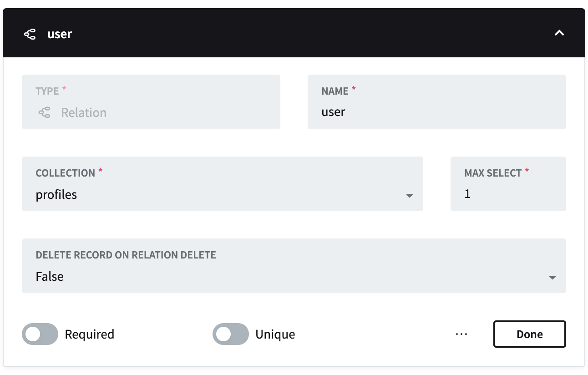Click the "user" title in the header bar
Viewport: 588px width, 375px height.
[59, 33]
